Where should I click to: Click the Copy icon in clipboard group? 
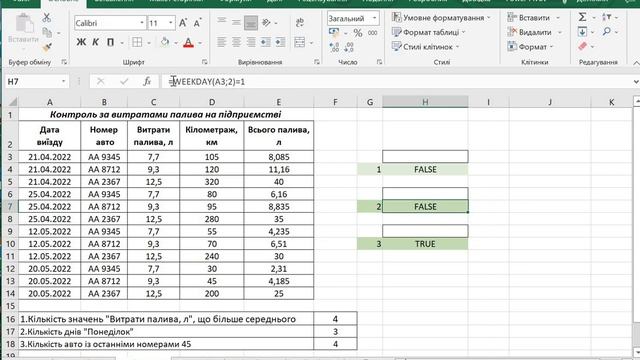click(47, 32)
